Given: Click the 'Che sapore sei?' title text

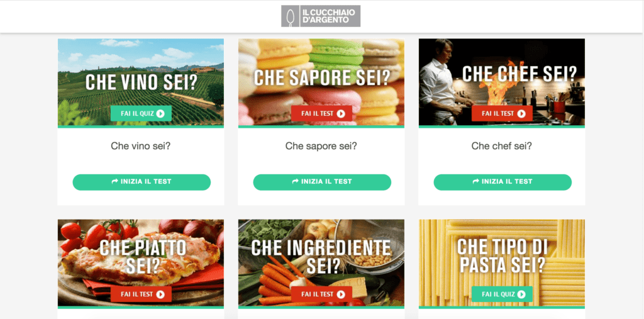Looking at the screenshot, I should tap(321, 146).
